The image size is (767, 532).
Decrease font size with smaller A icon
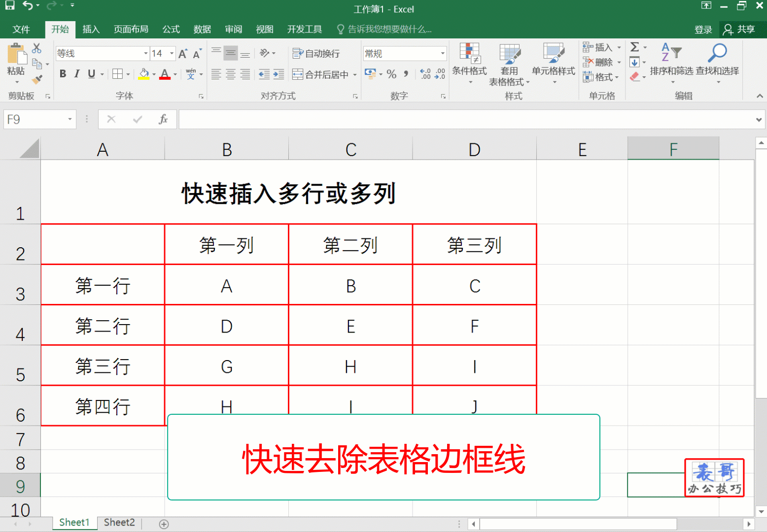click(x=197, y=54)
